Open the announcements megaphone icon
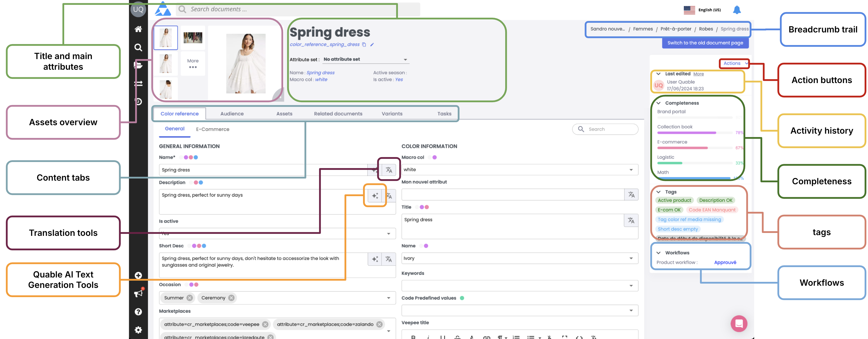 pos(138,293)
